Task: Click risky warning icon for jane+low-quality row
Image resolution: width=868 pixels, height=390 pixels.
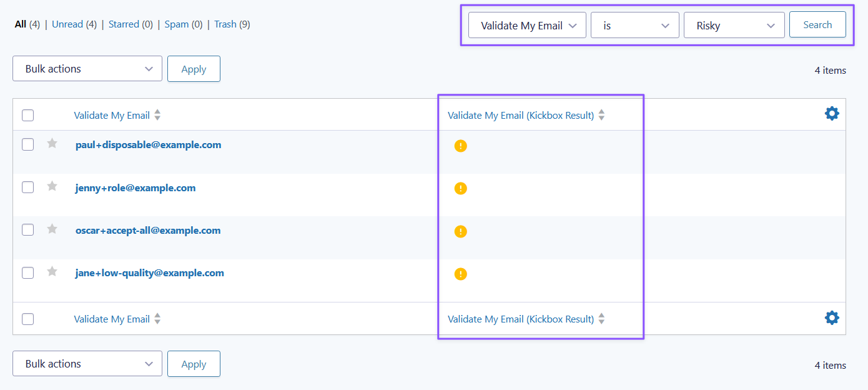Action: [x=461, y=274]
